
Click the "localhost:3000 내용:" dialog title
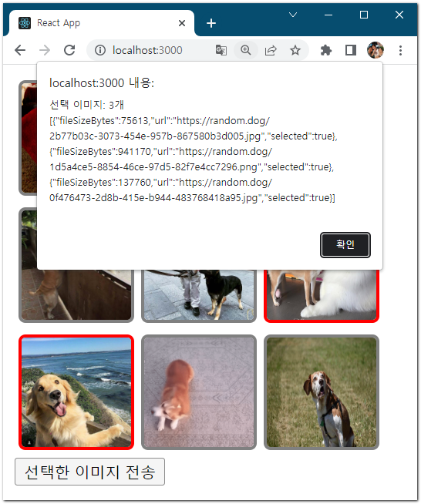point(102,83)
